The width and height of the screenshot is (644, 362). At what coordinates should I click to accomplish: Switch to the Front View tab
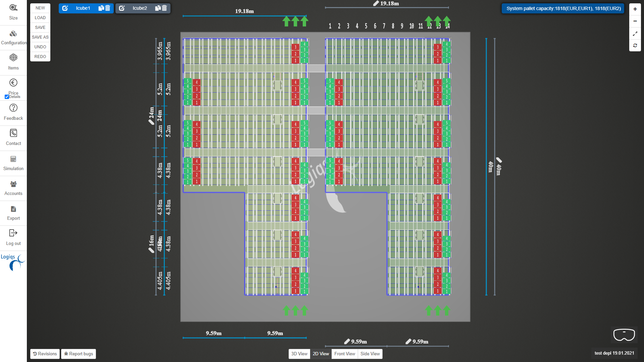pyautogui.click(x=344, y=354)
